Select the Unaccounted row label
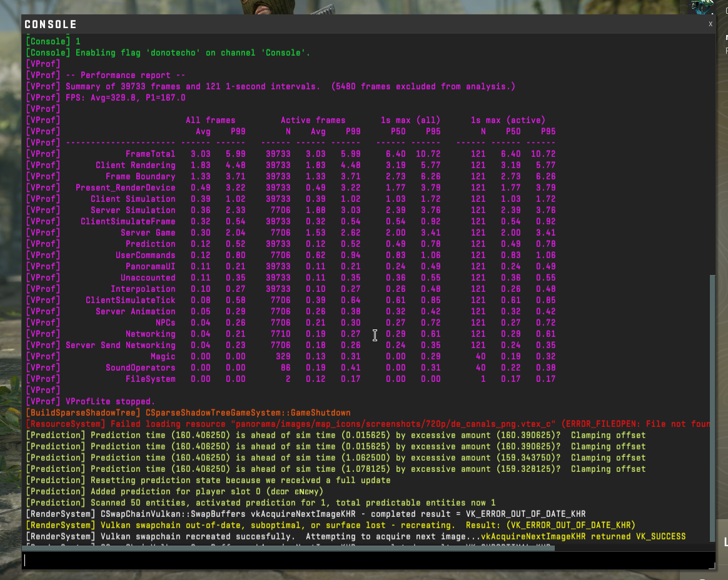This screenshot has width=728, height=580. click(x=148, y=278)
